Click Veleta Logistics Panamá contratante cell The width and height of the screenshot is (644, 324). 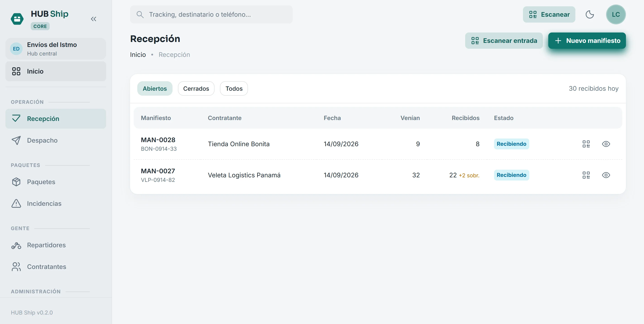pyautogui.click(x=244, y=175)
